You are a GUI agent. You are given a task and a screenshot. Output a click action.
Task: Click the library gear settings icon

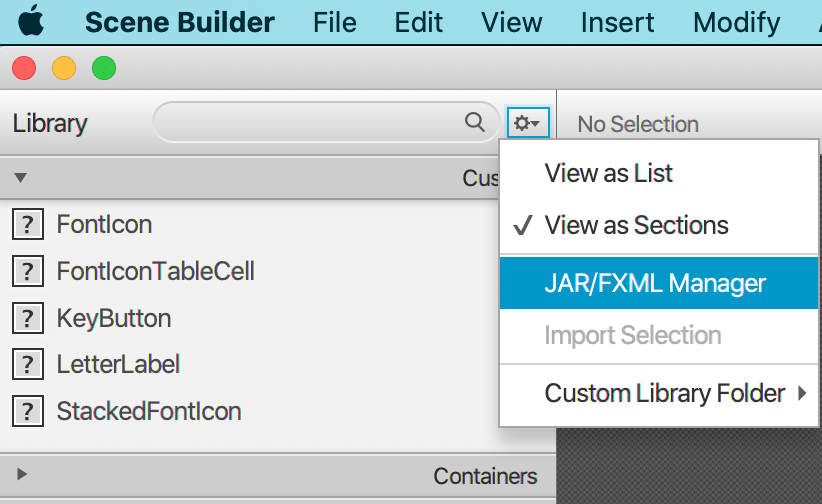click(x=528, y=123)
